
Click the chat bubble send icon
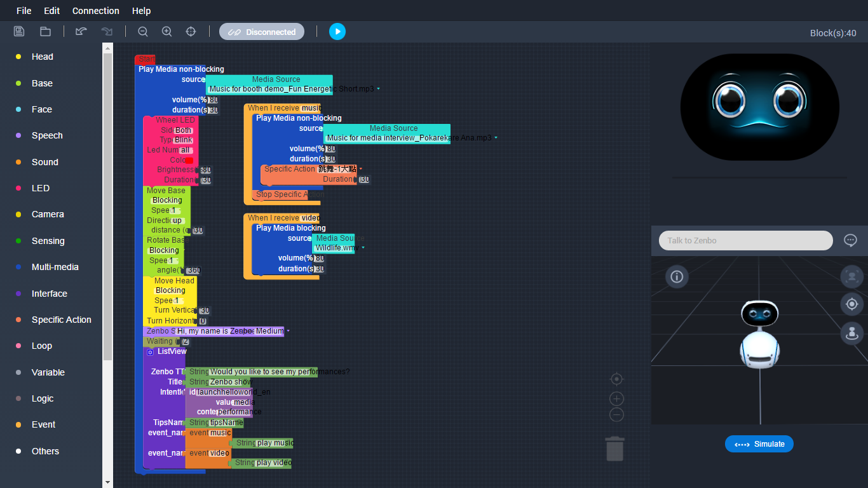pyautogui.click(x=850, y=240)
